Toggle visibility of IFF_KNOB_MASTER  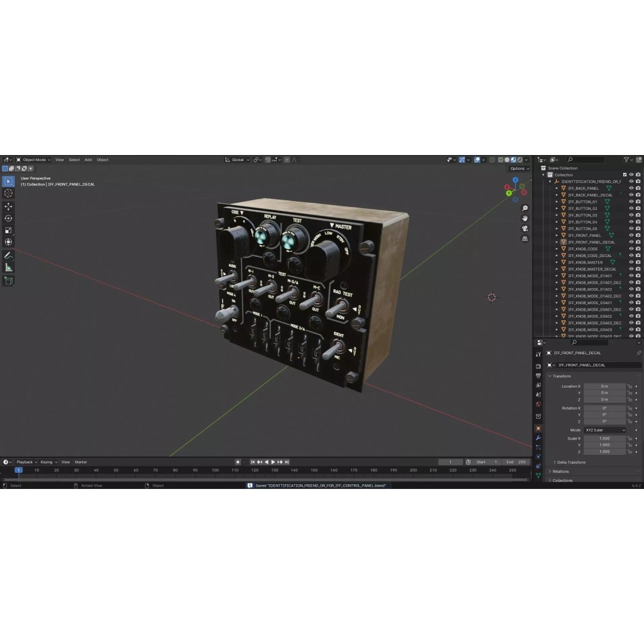(x=631, y=262)
